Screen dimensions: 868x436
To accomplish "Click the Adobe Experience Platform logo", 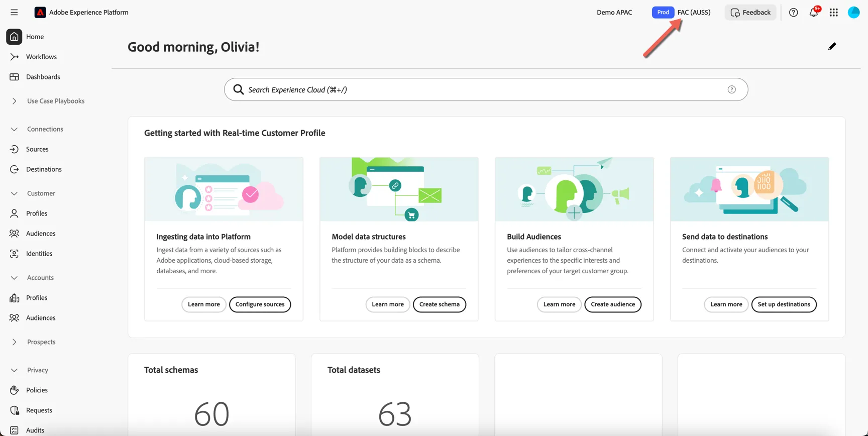I will [40, 12].
